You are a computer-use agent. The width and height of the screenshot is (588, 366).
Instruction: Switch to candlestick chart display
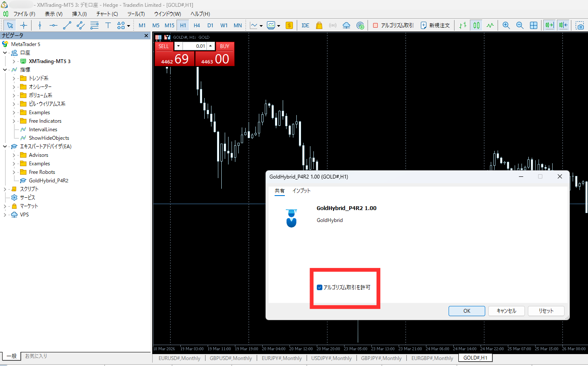tap(476, 25)
